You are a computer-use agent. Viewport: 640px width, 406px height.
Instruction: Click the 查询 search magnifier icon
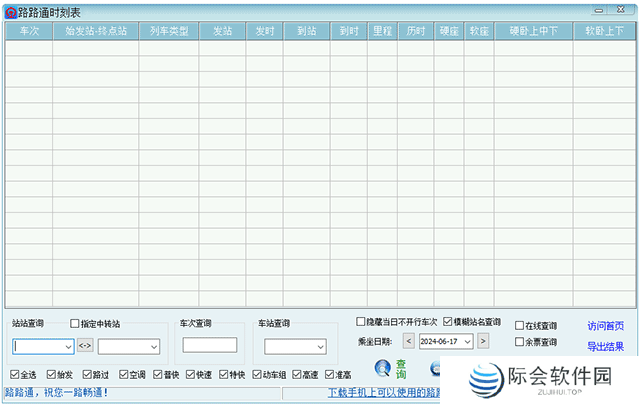click(383, 368)
